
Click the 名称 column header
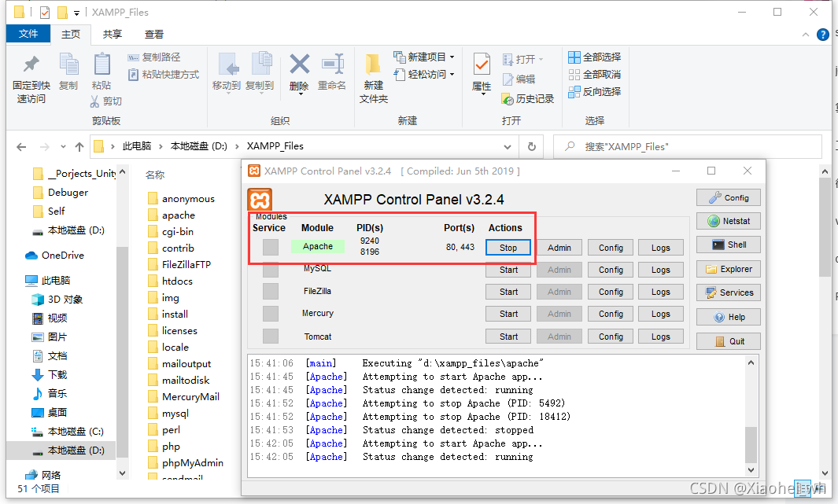155,175
